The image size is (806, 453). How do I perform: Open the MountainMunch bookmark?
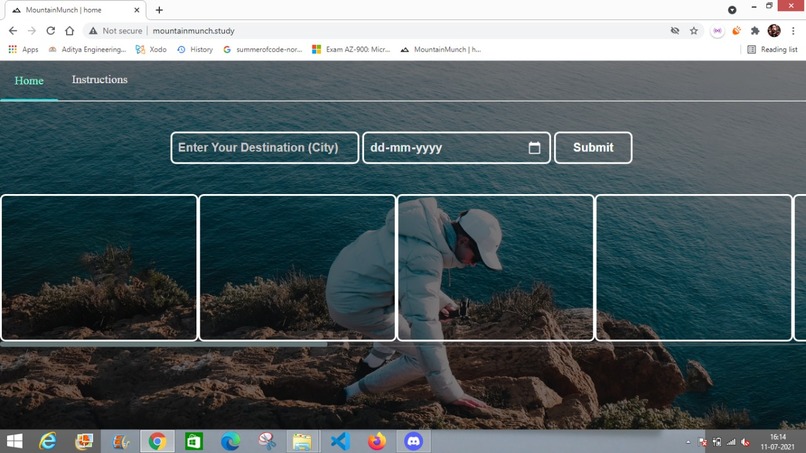441,49
